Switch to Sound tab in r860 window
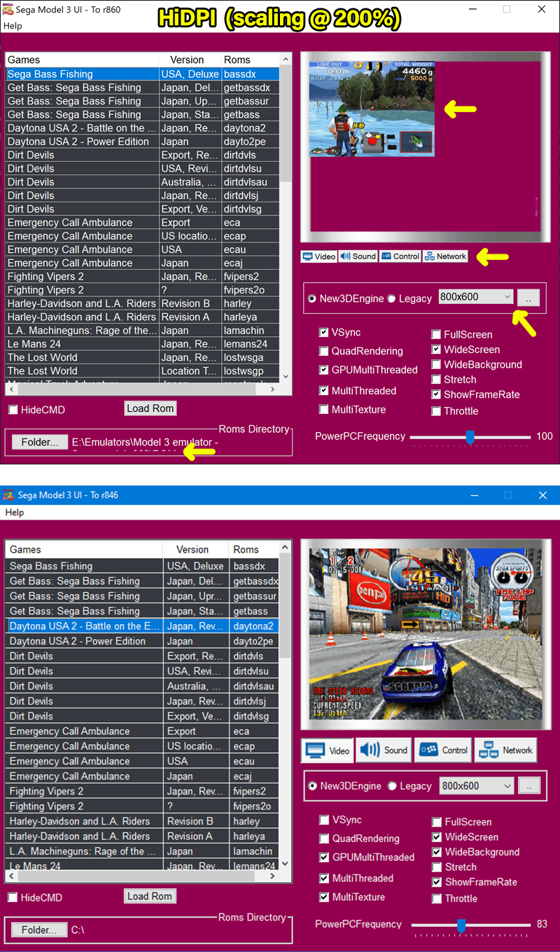Viewport: 560px width, 952px height. [x=358, y=256]
